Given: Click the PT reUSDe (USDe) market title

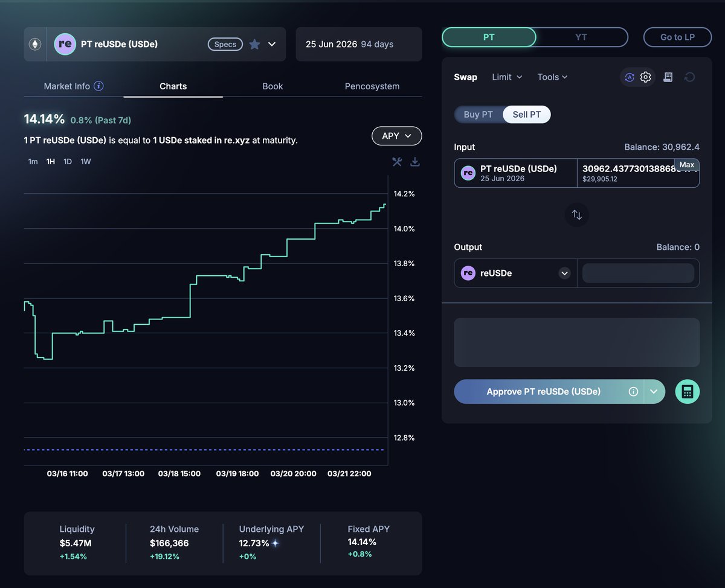Looking at the screenshot, I should point(120,44).
